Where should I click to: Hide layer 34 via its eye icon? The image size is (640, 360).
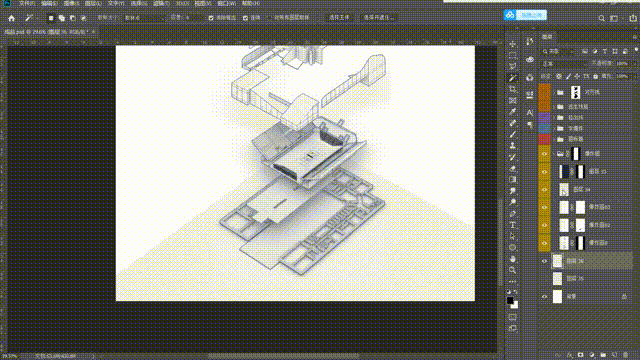click(x=544, y=190)
